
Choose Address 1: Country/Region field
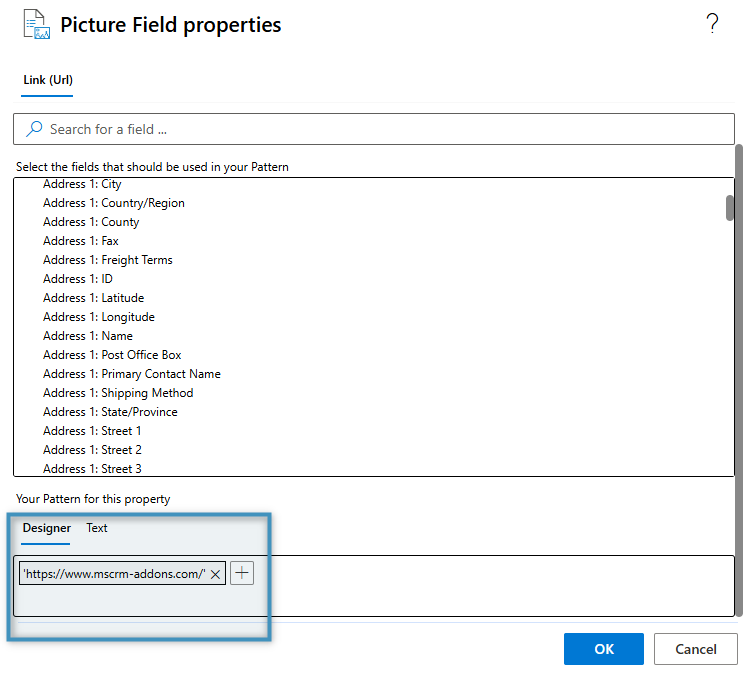coord(113,203)
